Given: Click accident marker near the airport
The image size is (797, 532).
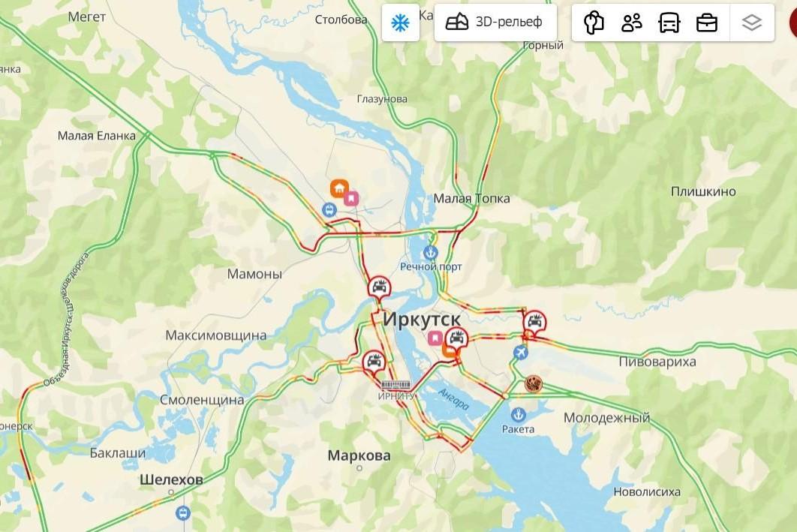Looking at the screenshot, I should tap(535, 323).
